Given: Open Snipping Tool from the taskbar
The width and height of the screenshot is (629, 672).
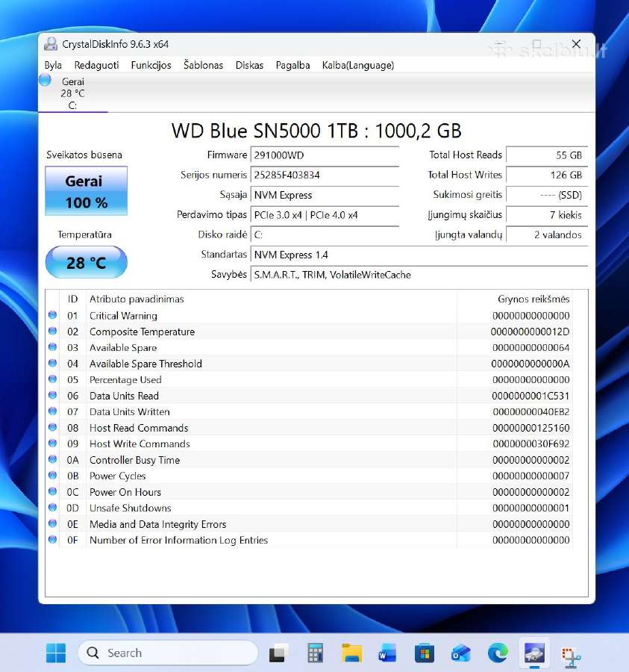Looking at the screenshot, I should 571,656.
